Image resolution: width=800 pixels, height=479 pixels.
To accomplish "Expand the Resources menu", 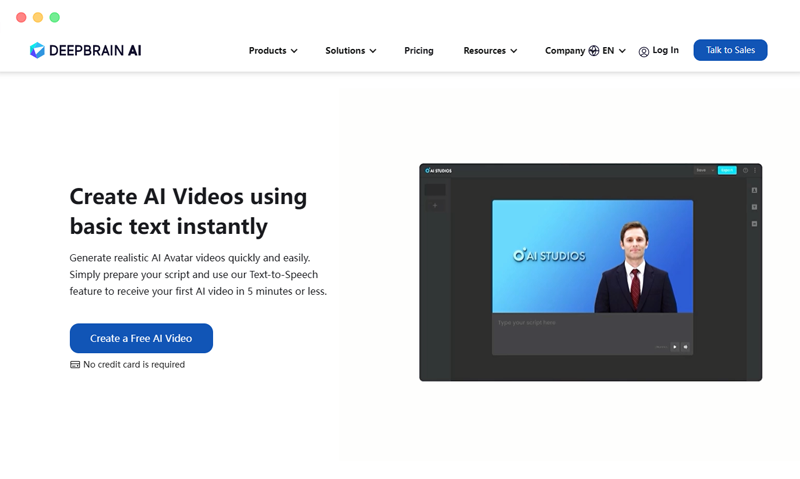I will [490, 51].
